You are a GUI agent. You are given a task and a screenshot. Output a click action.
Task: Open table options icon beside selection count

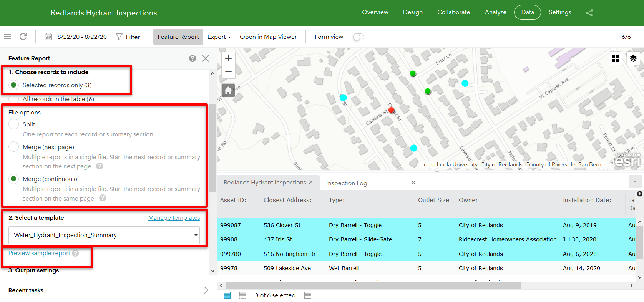click(x=308, y=295)
